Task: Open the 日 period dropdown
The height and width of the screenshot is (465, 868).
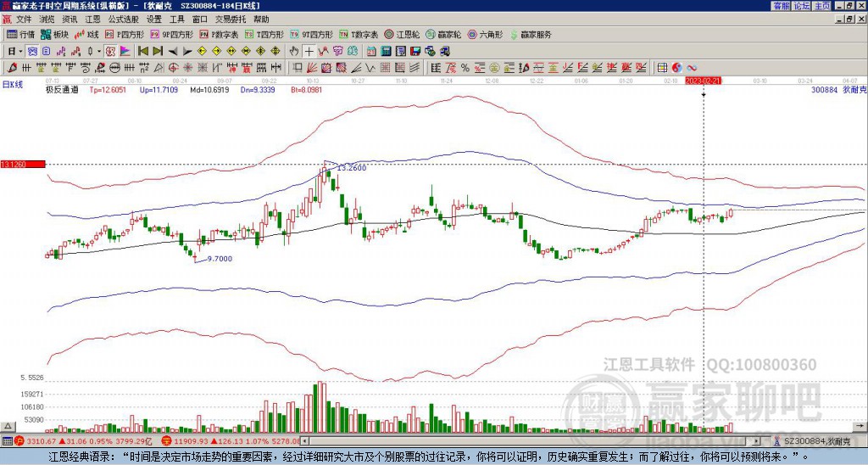Action: pos(14,51)
